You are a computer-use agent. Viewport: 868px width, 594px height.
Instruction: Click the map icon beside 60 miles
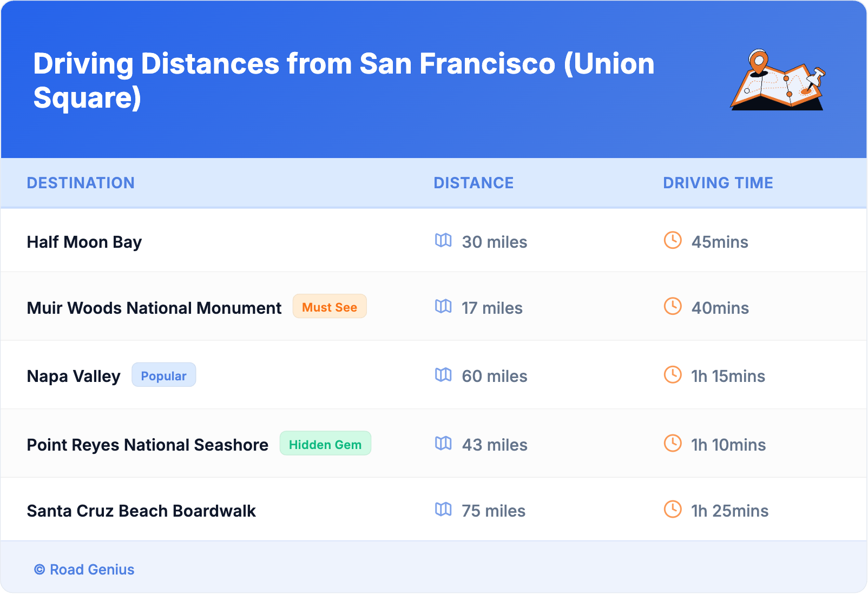coord(443,374)
